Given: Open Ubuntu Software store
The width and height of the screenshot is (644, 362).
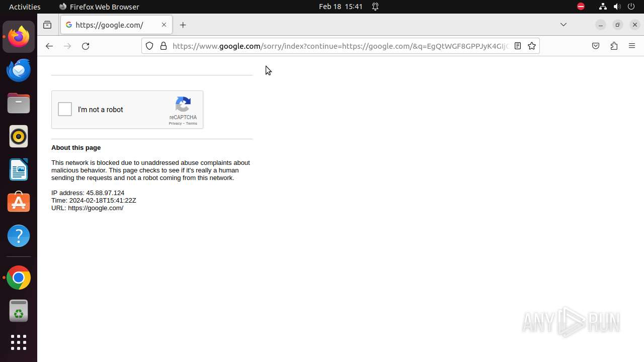Looking at the screenshot, I should tap(19, 203).
